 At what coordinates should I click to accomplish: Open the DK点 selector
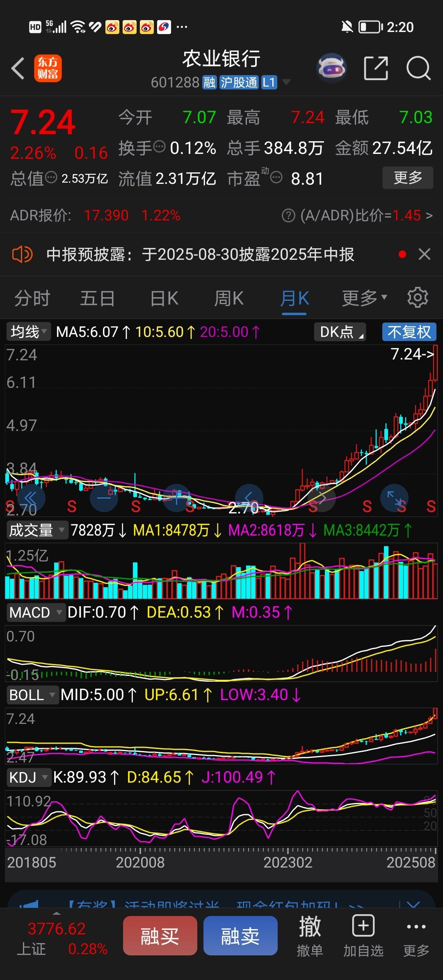340,332
